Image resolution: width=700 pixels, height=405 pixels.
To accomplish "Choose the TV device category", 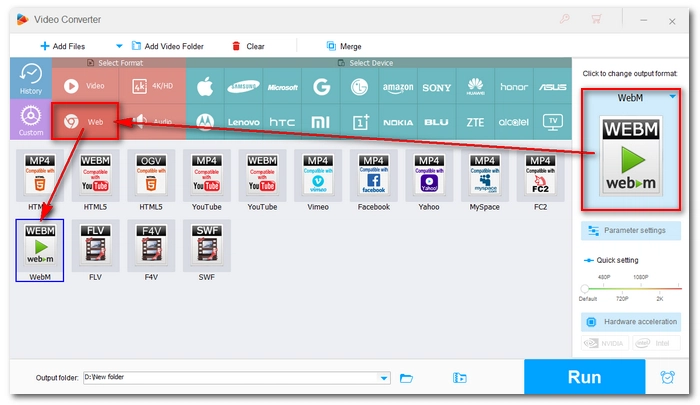I will (553, 122).
